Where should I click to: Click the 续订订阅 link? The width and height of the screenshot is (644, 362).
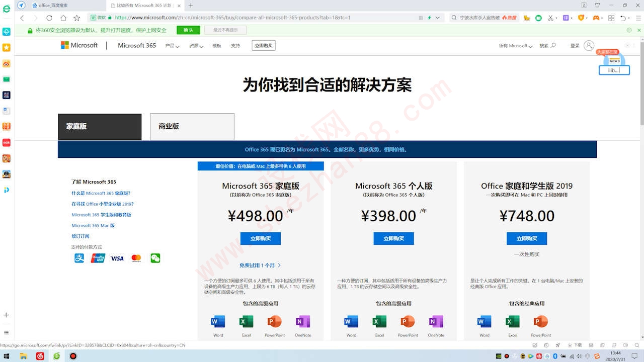(x=80, y=236)
